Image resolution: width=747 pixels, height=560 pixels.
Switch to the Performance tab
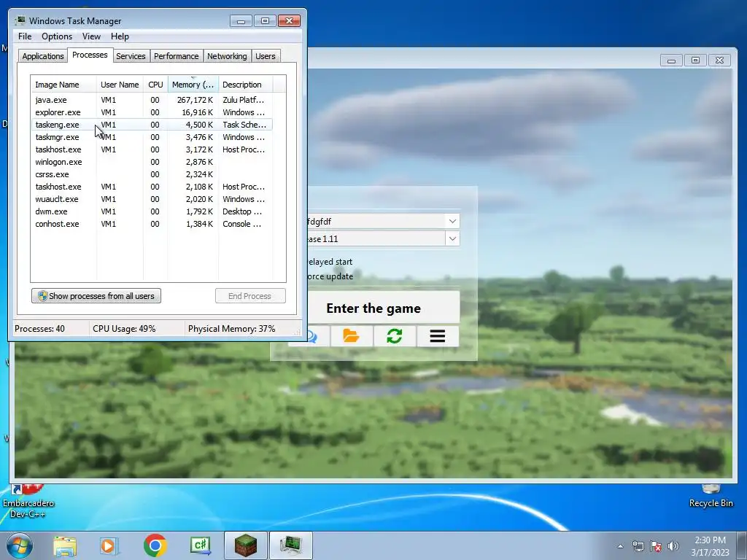click(177, 56)
